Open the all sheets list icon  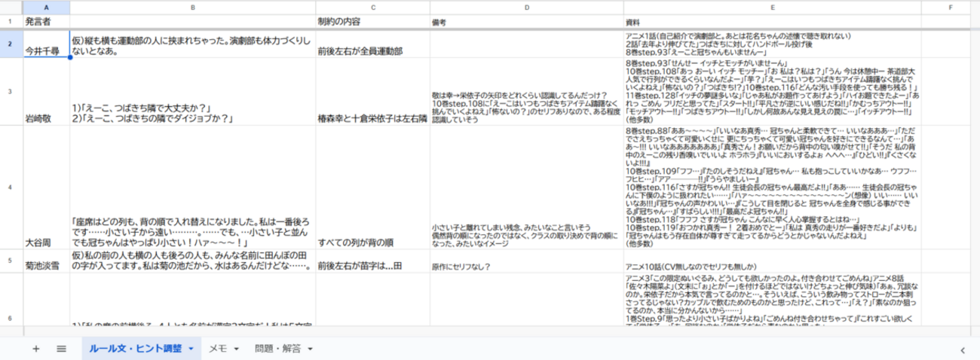[x=62, y=349]
